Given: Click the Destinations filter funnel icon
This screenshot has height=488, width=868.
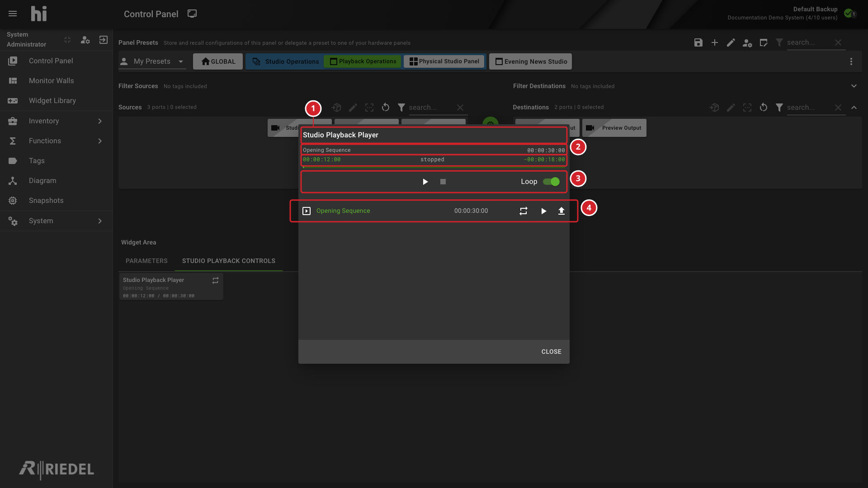Looking at the screenshot, I should click(x=779, y=108).
